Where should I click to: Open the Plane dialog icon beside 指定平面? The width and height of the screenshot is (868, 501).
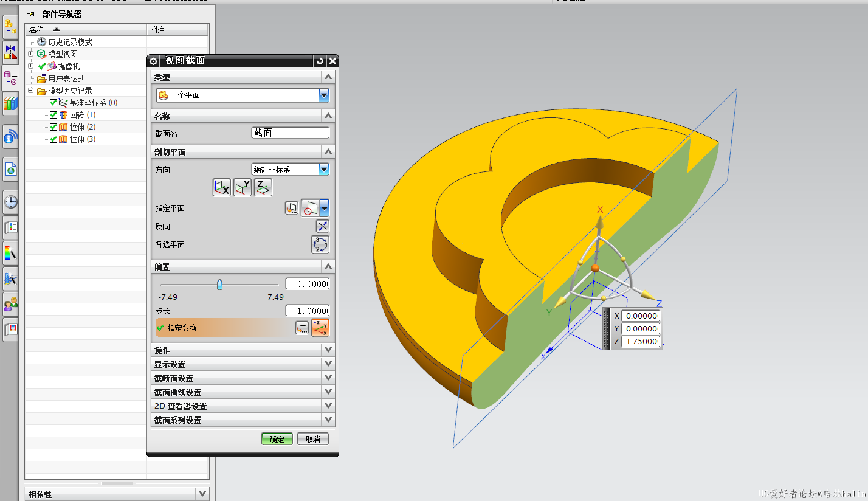point(292,209)
